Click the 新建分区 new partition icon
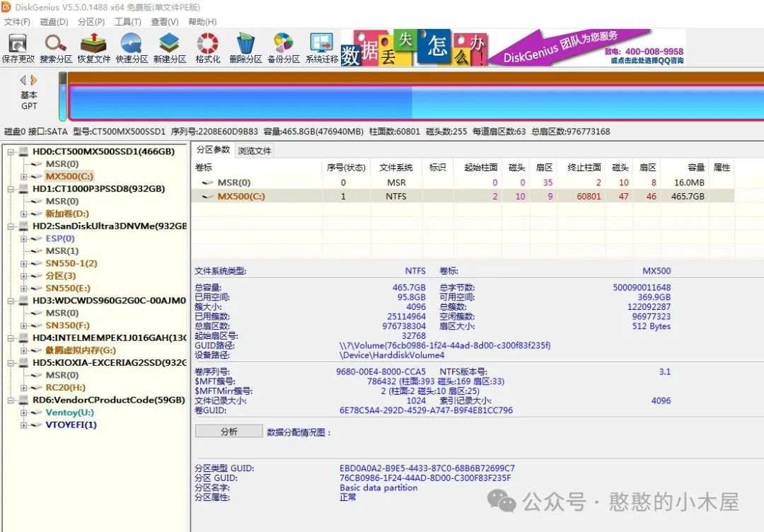This screenshot has height=532, width=764. 170,47
